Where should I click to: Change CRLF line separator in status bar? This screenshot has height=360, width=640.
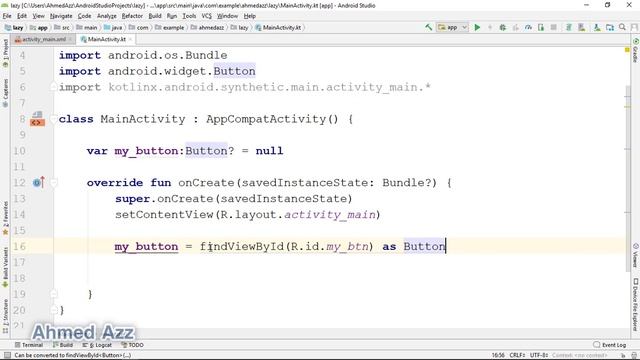[x=518, y=356]
